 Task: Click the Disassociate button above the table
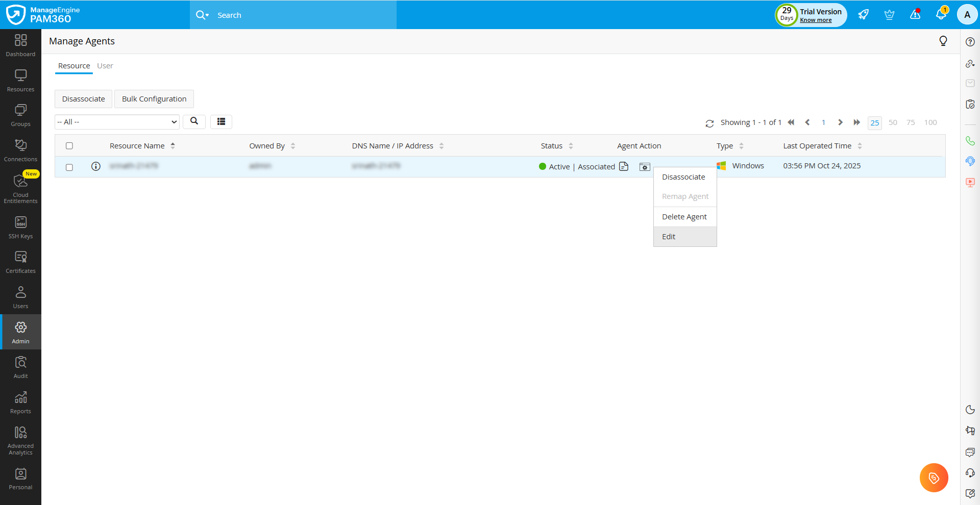[x=83, y=99]
